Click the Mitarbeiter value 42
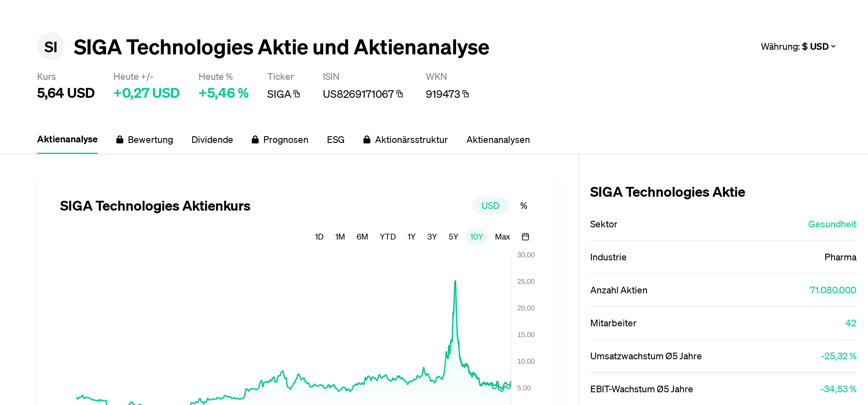 [x=850, y=323]
